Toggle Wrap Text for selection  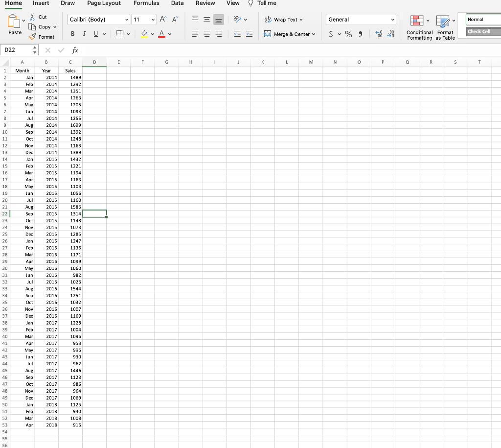284,20
